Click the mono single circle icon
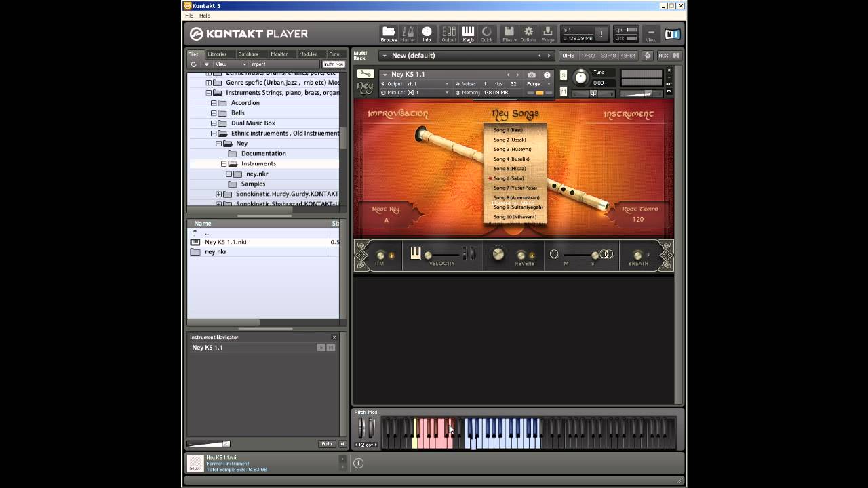The image size is (868, 488). click(554, 254)
